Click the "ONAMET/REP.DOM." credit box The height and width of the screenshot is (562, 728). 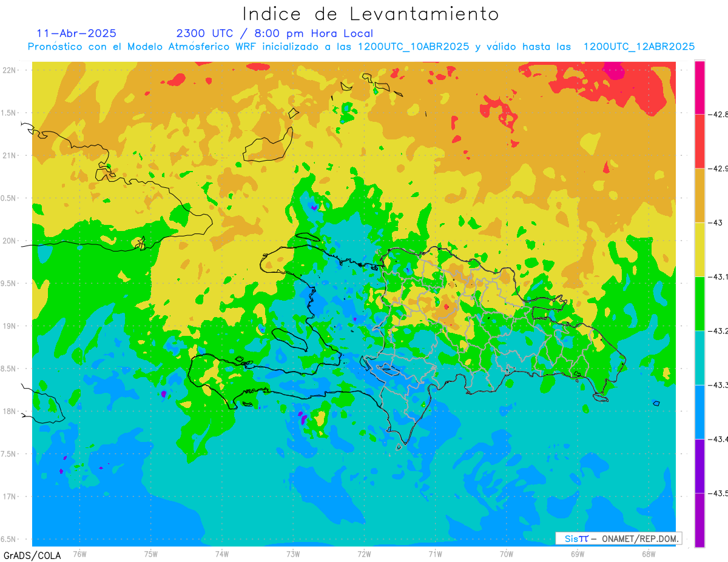[618, 538]
